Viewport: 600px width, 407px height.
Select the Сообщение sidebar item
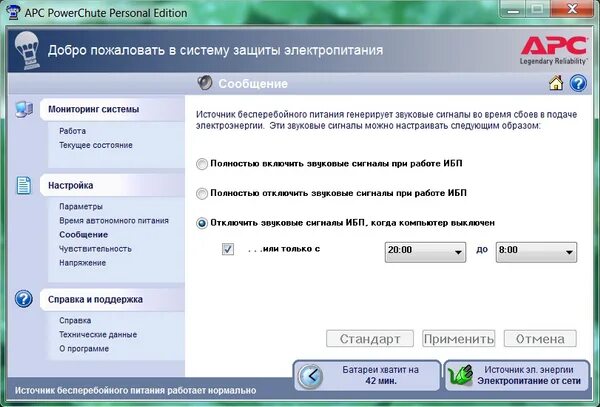coord(83,234)
